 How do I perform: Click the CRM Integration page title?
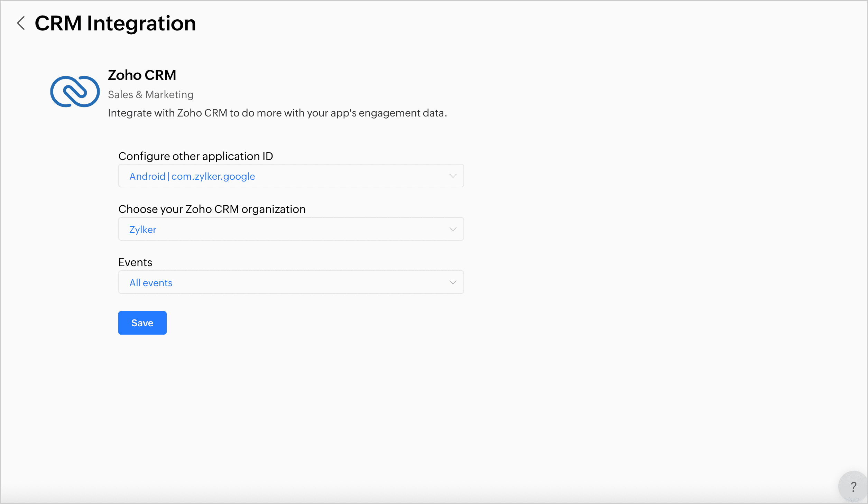[x=115, y=24]
